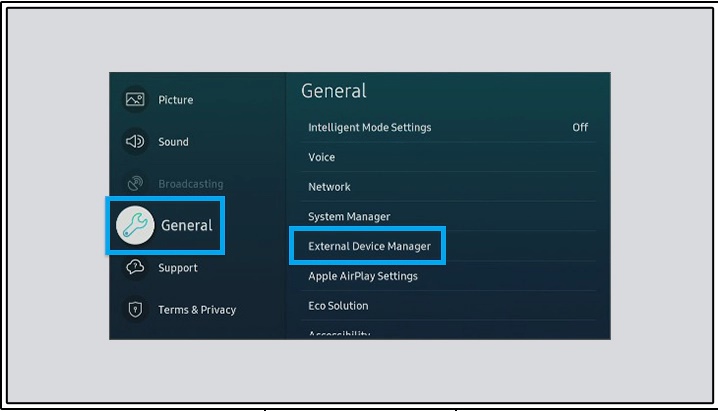
Task: Open Apple AirPlay Settings
Action: [x=449, y=276]
